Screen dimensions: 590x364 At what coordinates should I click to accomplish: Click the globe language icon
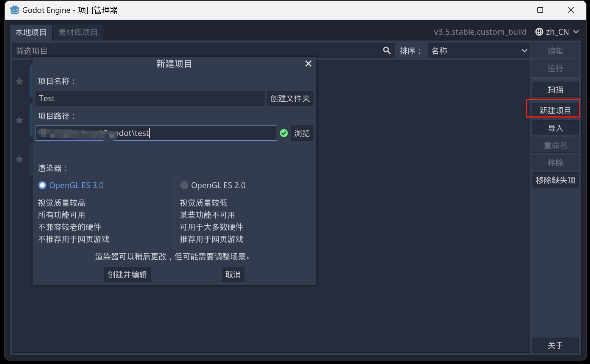click(539, 32)
